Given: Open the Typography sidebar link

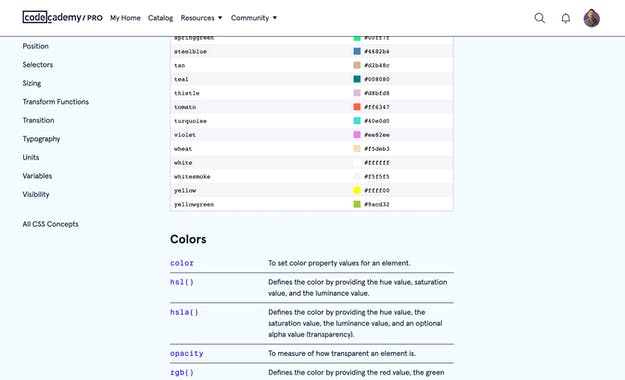Looking at the screenshot, I should [x=41, y=139].
